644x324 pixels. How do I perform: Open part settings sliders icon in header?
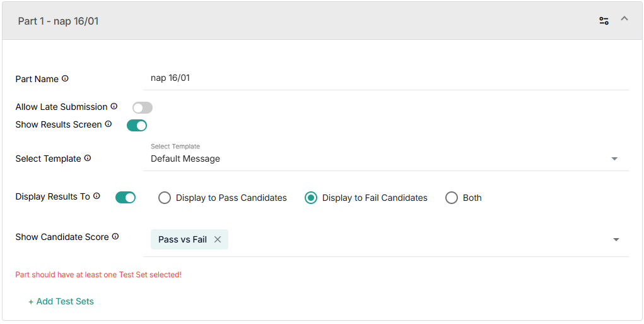[x=604, y=21]
